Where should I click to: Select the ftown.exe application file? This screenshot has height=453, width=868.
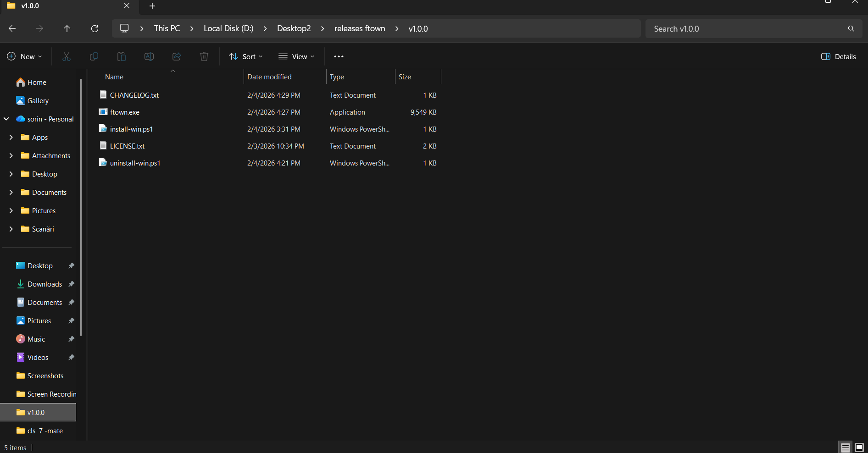[x=125, y=112]
